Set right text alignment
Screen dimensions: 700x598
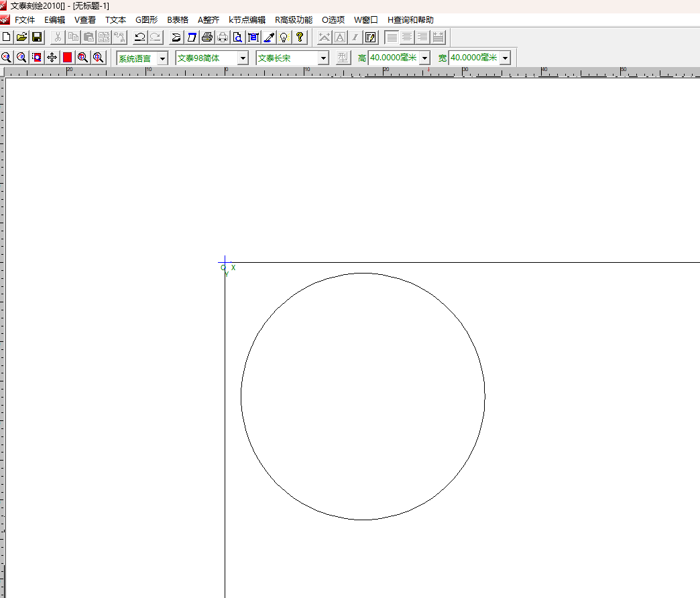pyautogui.click(x=422, y=37)
